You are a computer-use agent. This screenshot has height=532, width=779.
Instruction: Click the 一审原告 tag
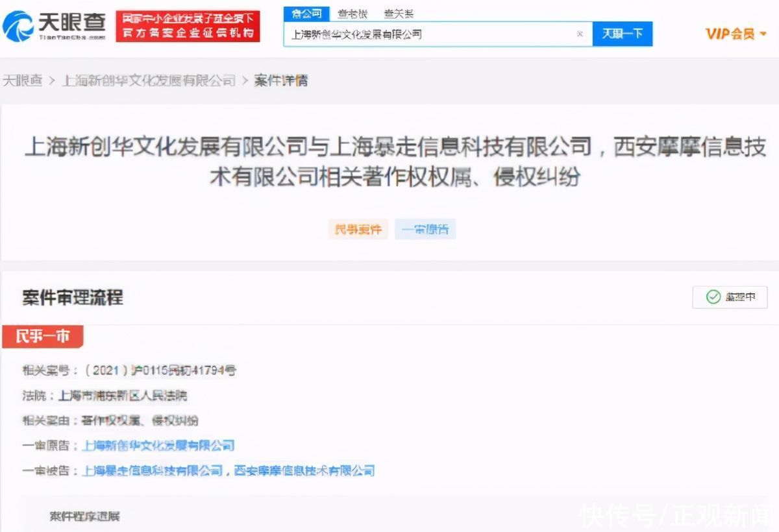pyautogui.click(x=425, y=229)
